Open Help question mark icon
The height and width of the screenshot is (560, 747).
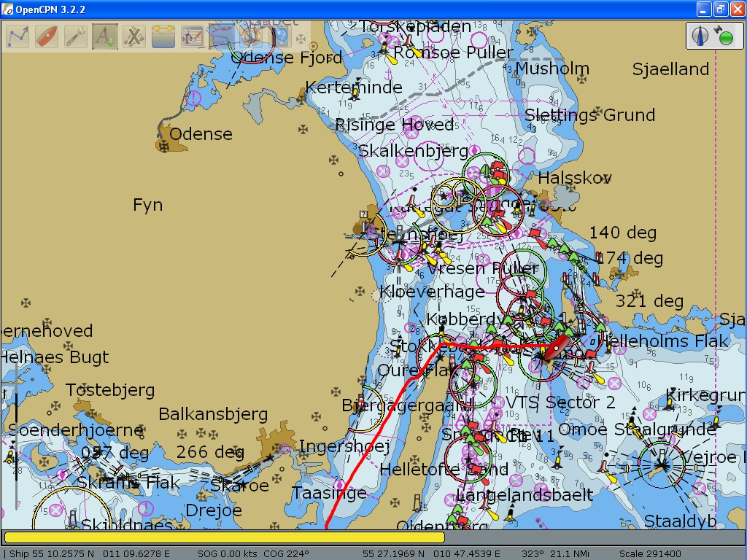[x=281, y=36]
